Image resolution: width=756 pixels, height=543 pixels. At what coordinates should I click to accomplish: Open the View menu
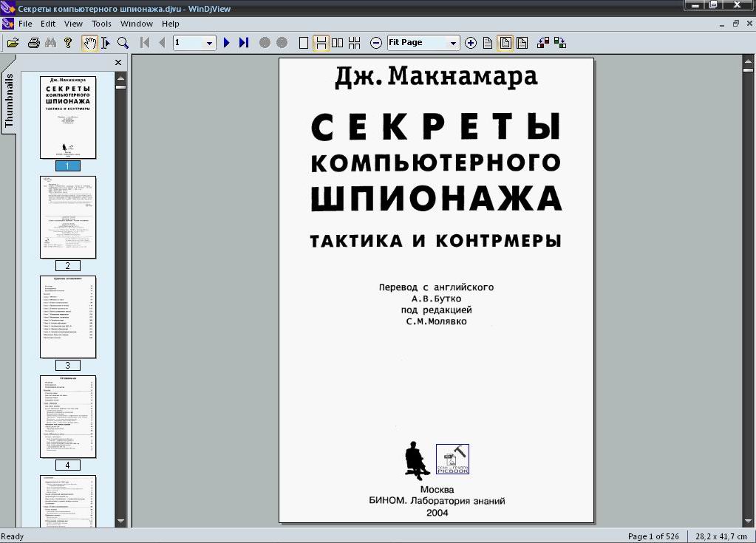click(73, 24)
